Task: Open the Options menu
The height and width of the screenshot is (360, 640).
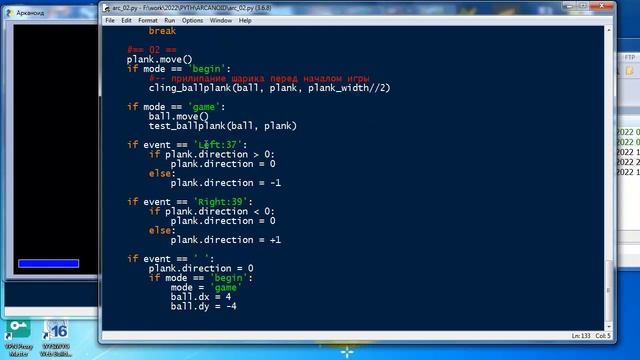Action: pyautogui.click(x=192, y=20)
